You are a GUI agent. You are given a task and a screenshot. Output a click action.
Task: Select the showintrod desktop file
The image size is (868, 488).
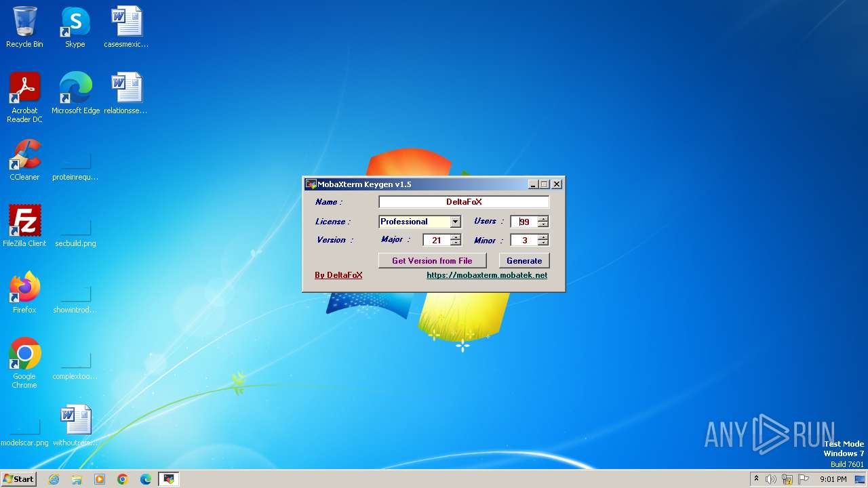pyautogui.click(x=75, y=299)
